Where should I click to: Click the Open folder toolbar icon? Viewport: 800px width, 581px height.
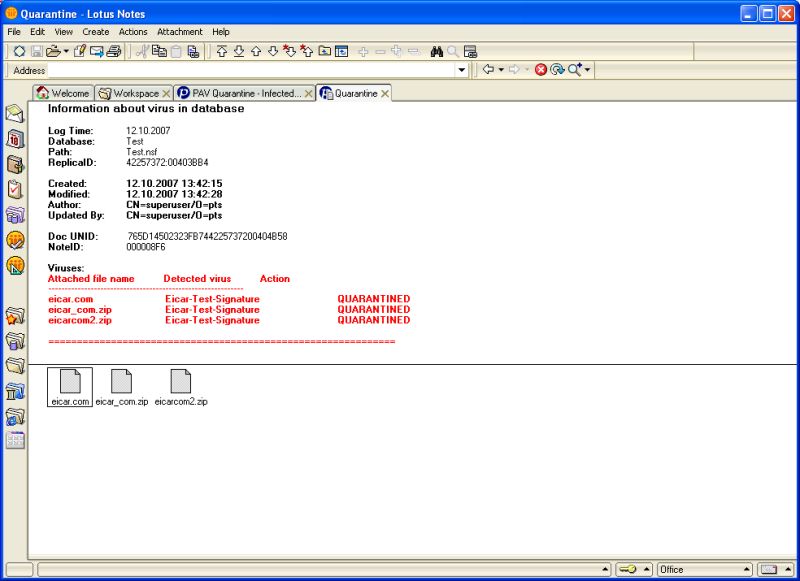point(54,51)
